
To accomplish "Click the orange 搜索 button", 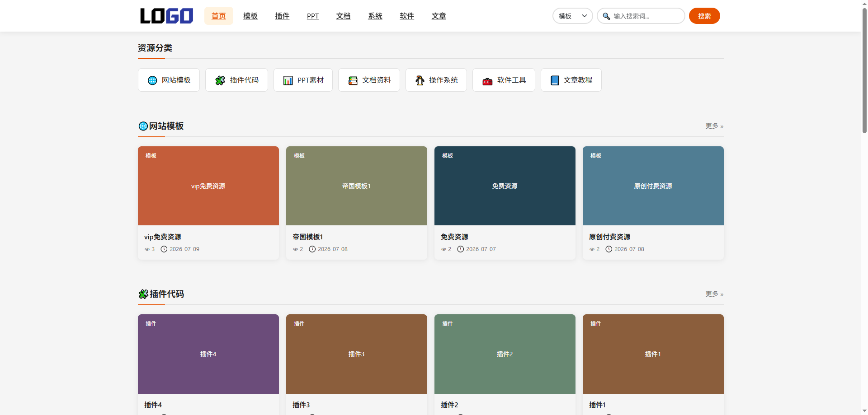I will click(x=704, y=16).
